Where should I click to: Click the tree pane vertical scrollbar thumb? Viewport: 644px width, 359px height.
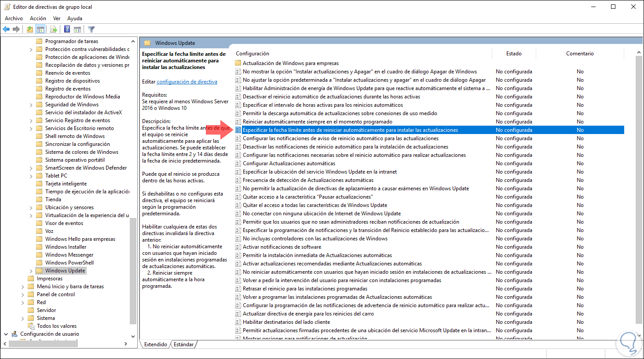click(x=133, y=271)
